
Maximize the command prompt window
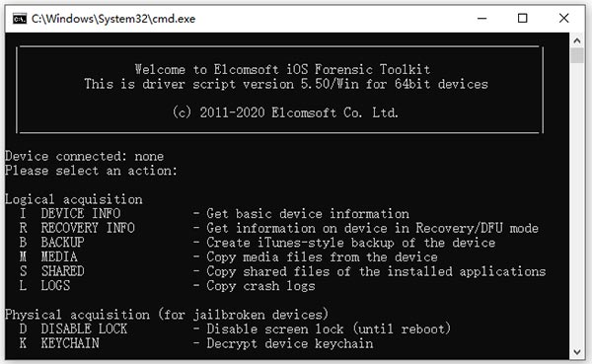[x=523, y=18]
